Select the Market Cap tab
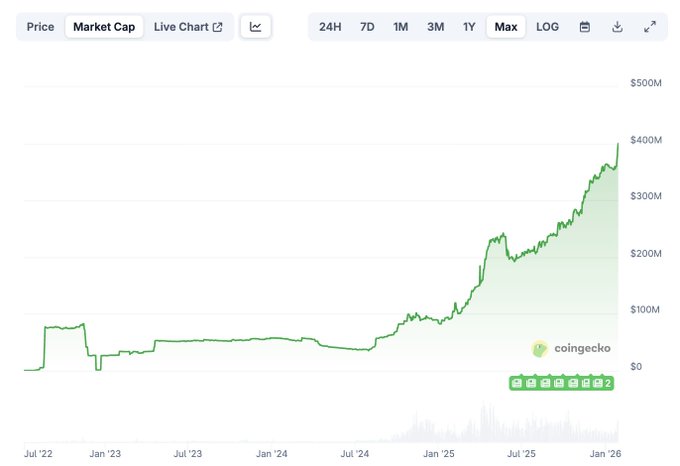 click(x=104, y=26)
